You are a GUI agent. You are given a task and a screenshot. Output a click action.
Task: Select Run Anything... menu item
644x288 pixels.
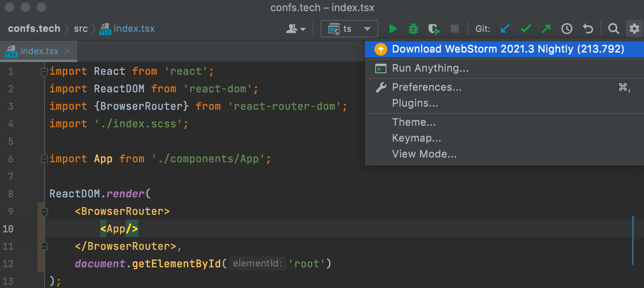(x=504, y=68)
